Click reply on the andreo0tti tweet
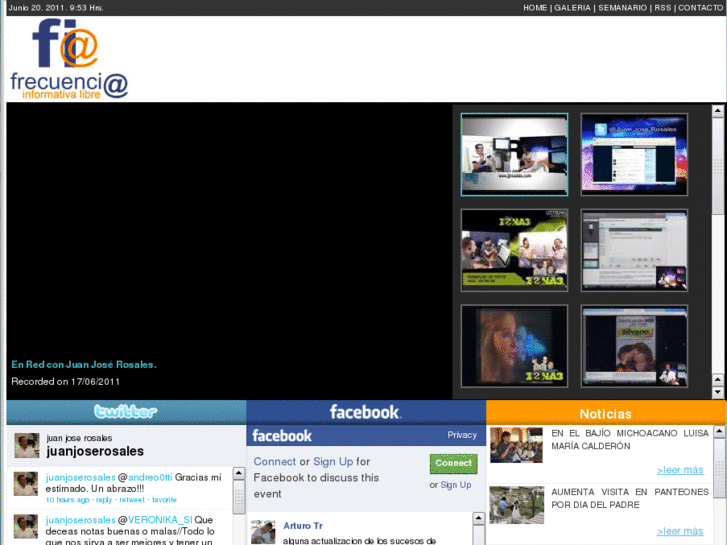Screen dimensions: 727x545 click(x=104, y=500)
